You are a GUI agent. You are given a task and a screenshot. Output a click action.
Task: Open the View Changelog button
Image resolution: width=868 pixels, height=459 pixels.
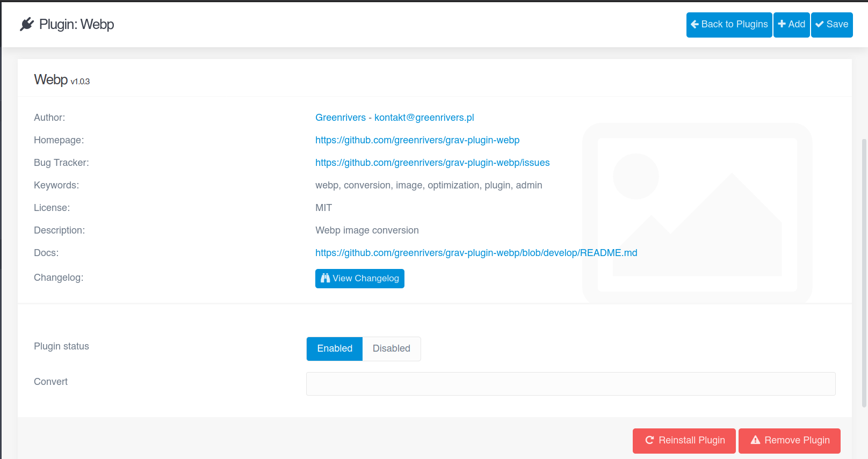click(x=359, y=279)
